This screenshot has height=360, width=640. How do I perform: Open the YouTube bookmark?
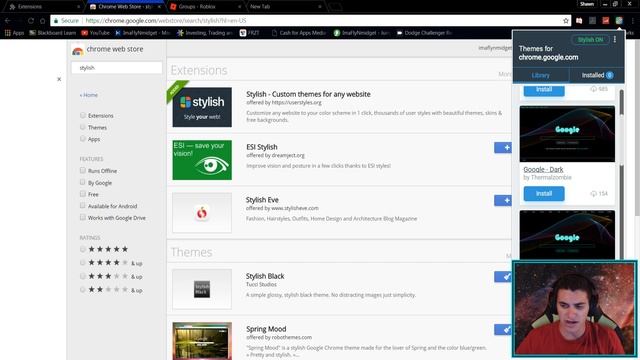pyautogui.click(x=96, y=33)
